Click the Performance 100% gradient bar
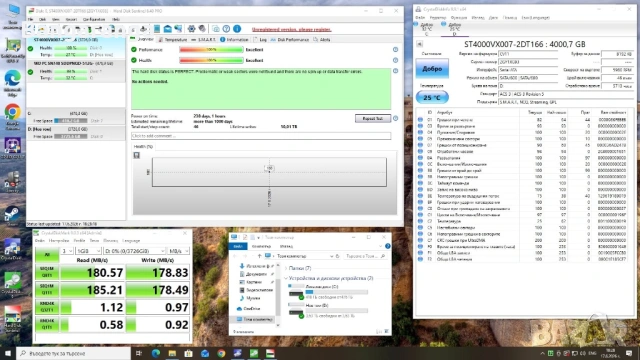 (211, 50)
